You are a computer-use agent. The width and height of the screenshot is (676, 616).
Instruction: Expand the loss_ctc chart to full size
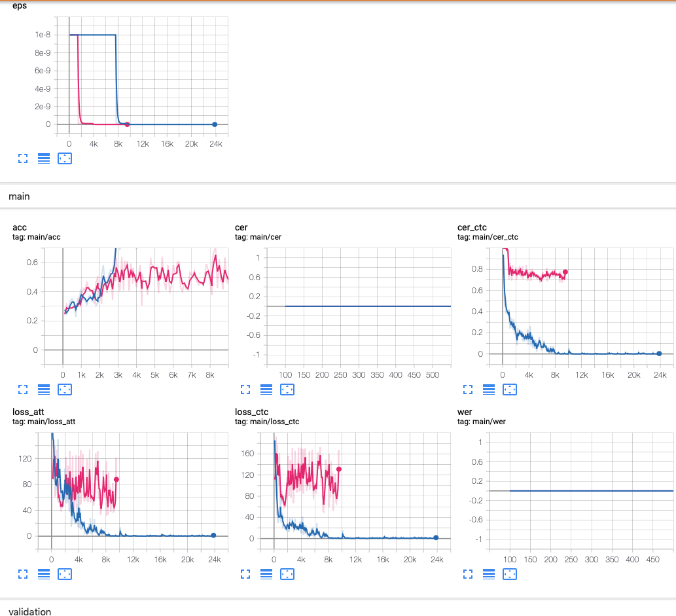(x=246, y=574)
